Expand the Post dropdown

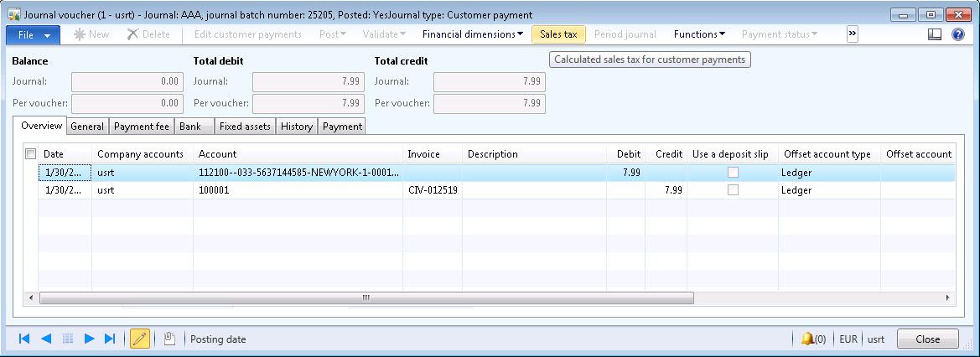click(332, 34)
